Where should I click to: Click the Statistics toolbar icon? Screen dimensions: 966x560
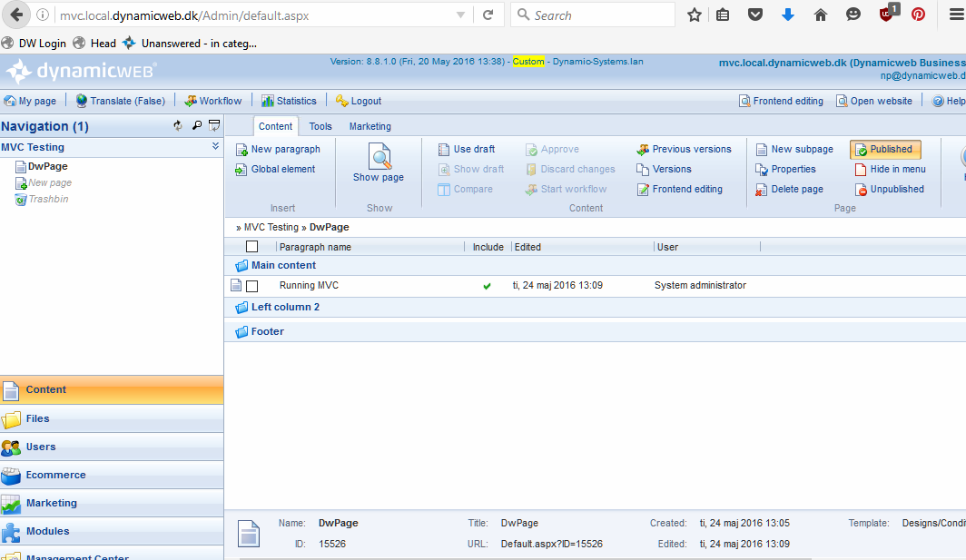click(268, 101)
